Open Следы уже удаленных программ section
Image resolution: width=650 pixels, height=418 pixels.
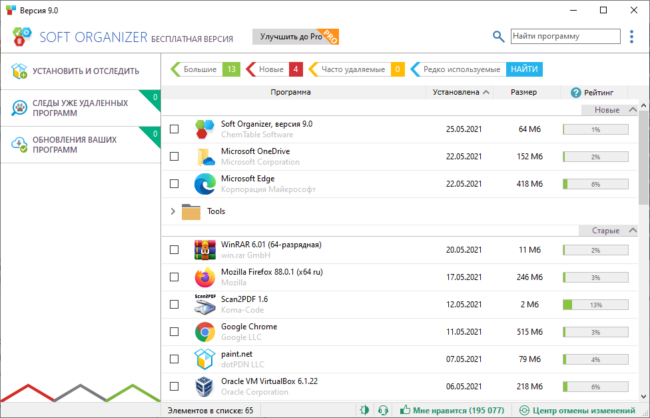[x=80, y=108]
